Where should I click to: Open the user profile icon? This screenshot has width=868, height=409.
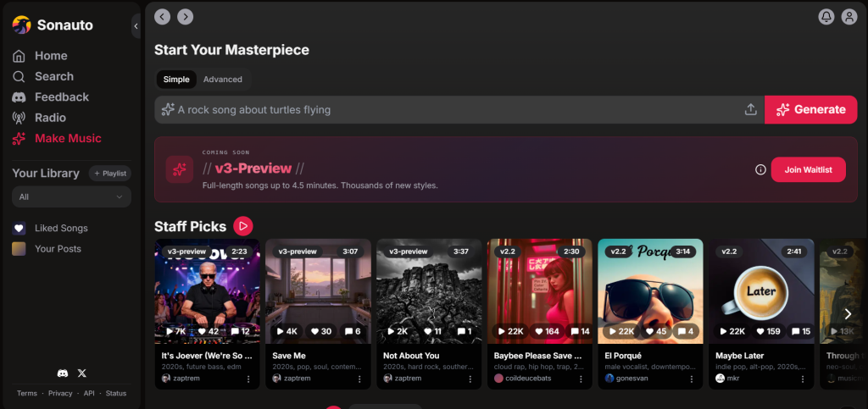pyautogui.click(x=849, y=17)
